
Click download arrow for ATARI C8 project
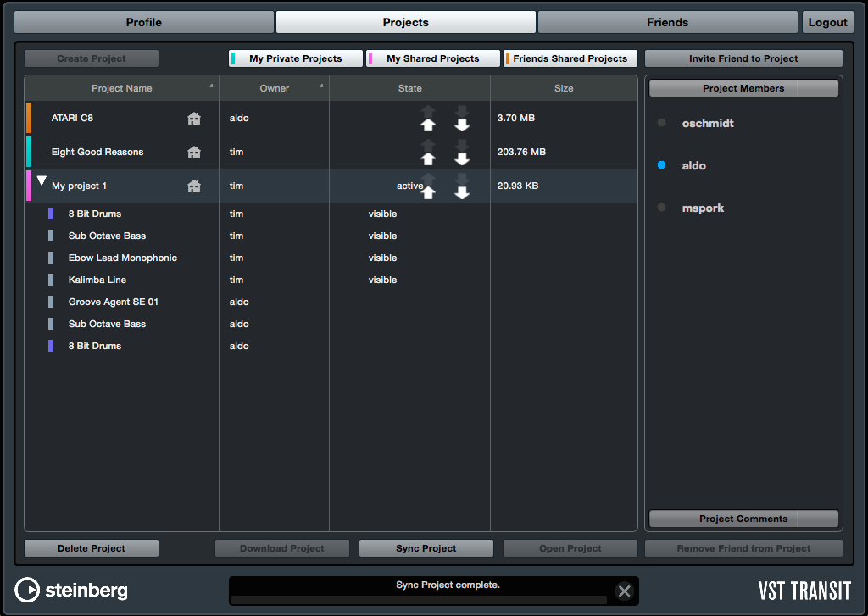click(462, 125)
